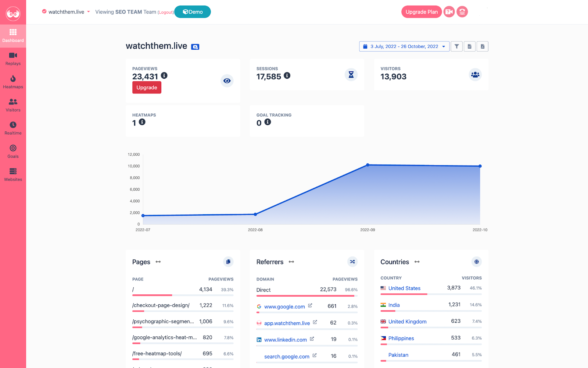The width and height of the screenshot is (588, 368).
Task: Click the CSV export file icon
Action: 469,46
